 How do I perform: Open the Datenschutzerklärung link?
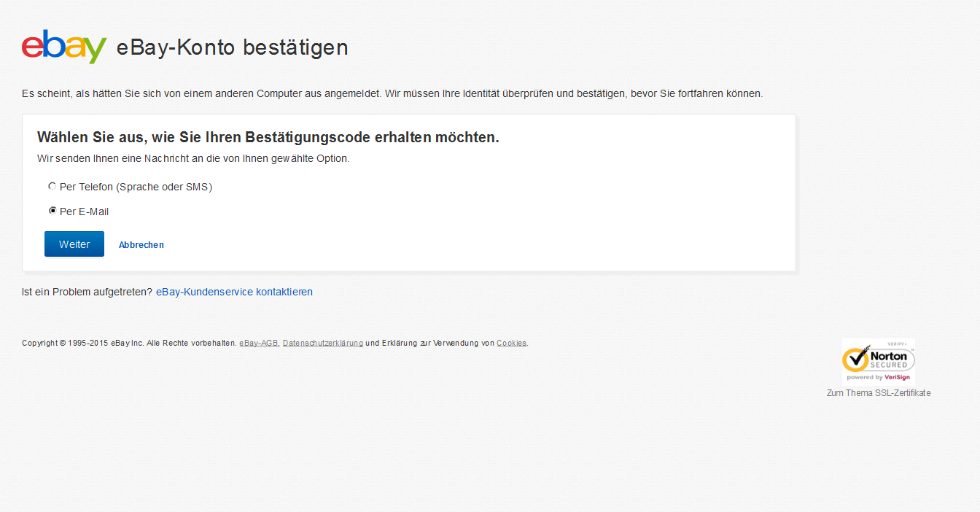[323, 343]
